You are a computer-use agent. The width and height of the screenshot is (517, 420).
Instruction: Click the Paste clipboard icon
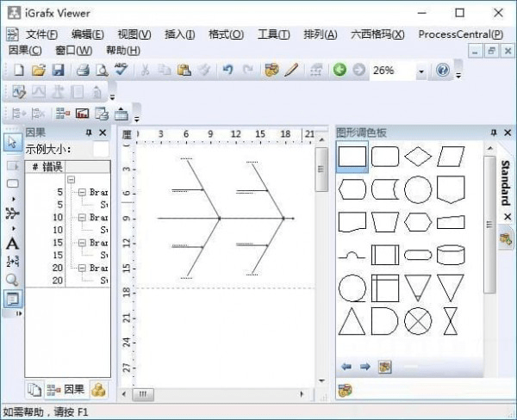click(x=184, y=71)
